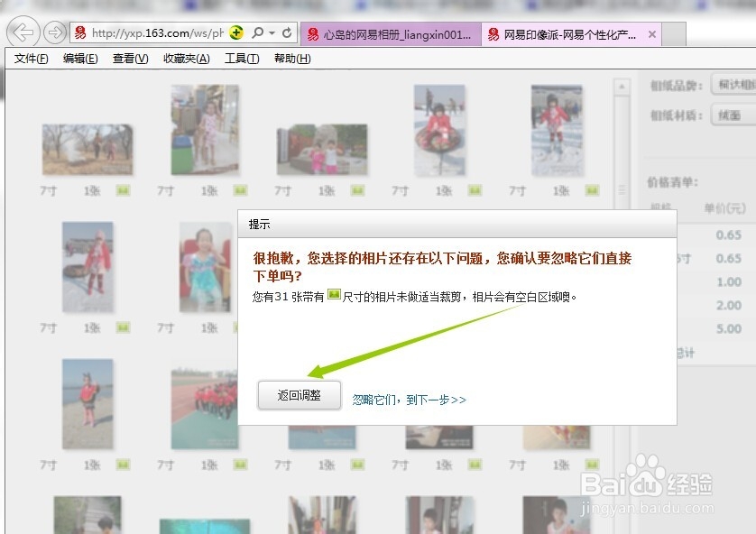This screenshot has height=534, width=756.
Task: Open the blank new tab button
Action: tap(674, 34)
